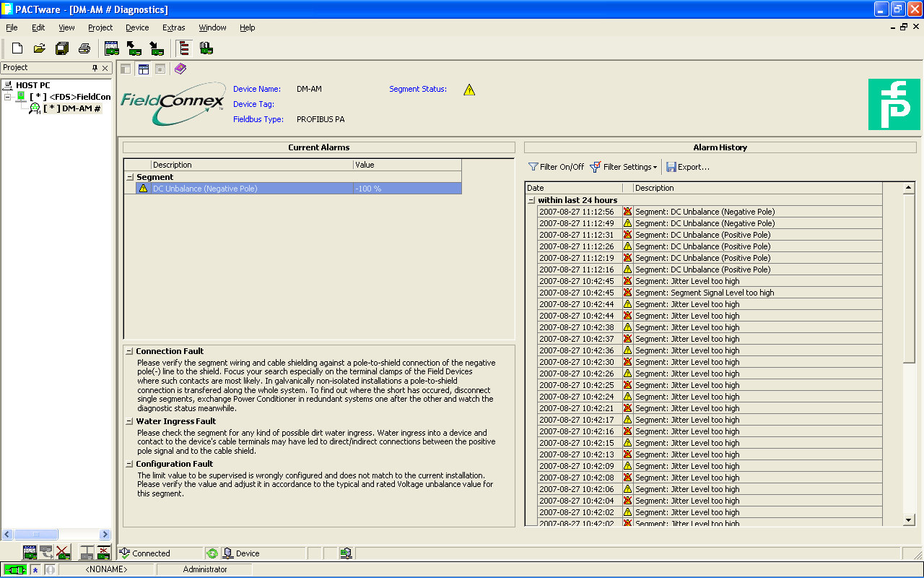Open the Window menu
Viewport: 924px width, 578px height.
(212, 27)
